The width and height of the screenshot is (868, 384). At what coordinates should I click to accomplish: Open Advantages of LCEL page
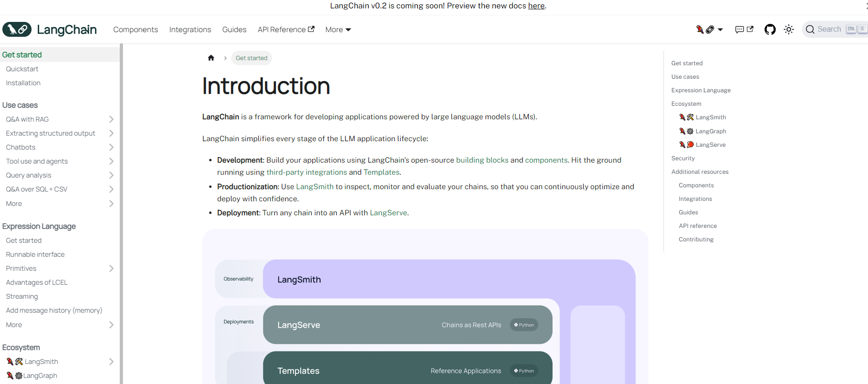[x=37, y=282]
